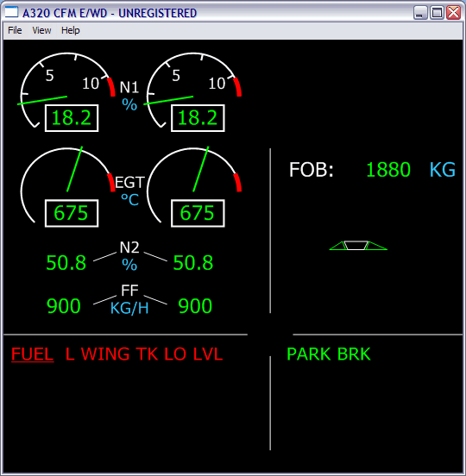
Task: Open the File menu
Action: [x=15, y=30]
